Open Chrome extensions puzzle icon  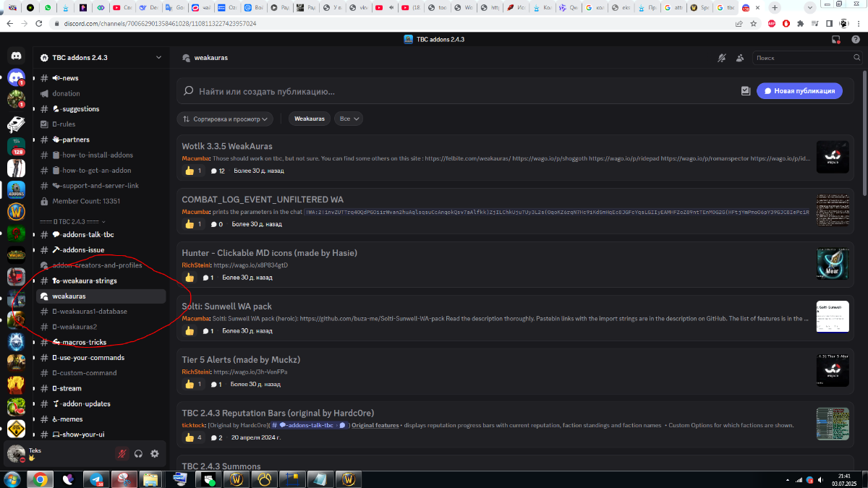tap(800, 23)
